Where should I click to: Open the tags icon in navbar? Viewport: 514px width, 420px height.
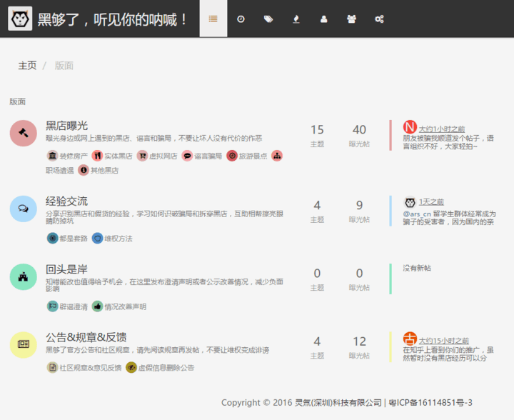tap(268, 19)
